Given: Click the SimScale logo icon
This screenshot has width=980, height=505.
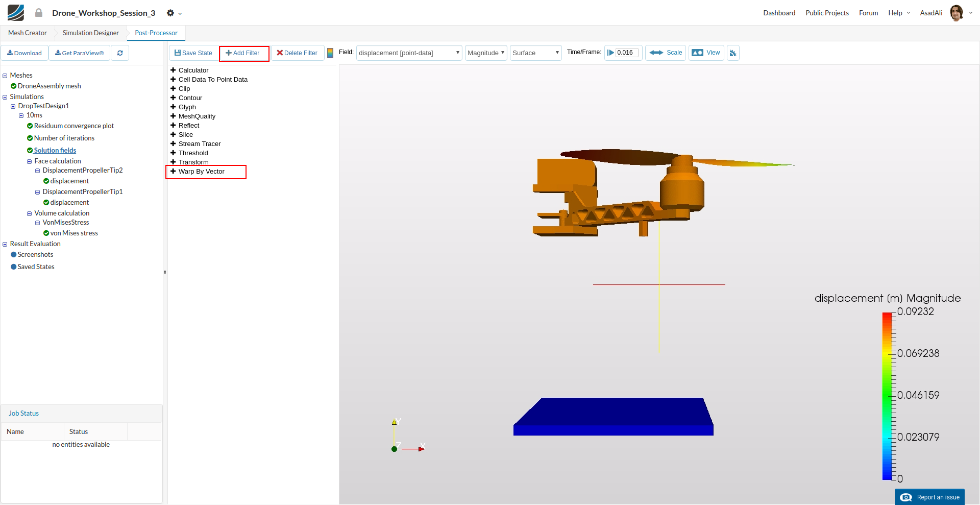Looking at the screenshot, I should coord(16,13).
